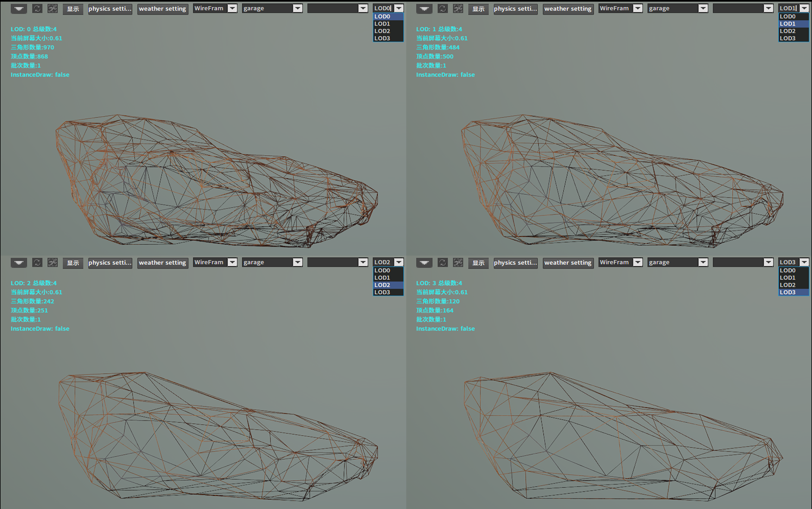Open the empty dropdown in the LOD 2 viewport
The height and width of the screenshot is (509, 812).
pos(337,263)
